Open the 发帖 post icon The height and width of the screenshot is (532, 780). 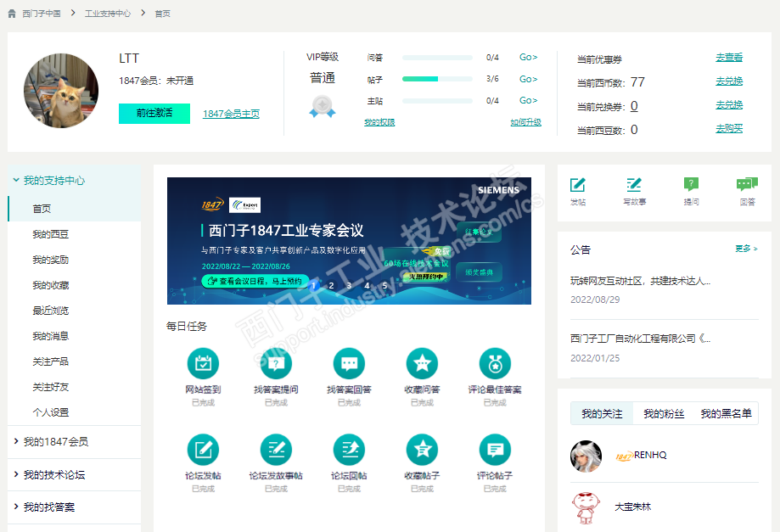[x=577, y=185]
